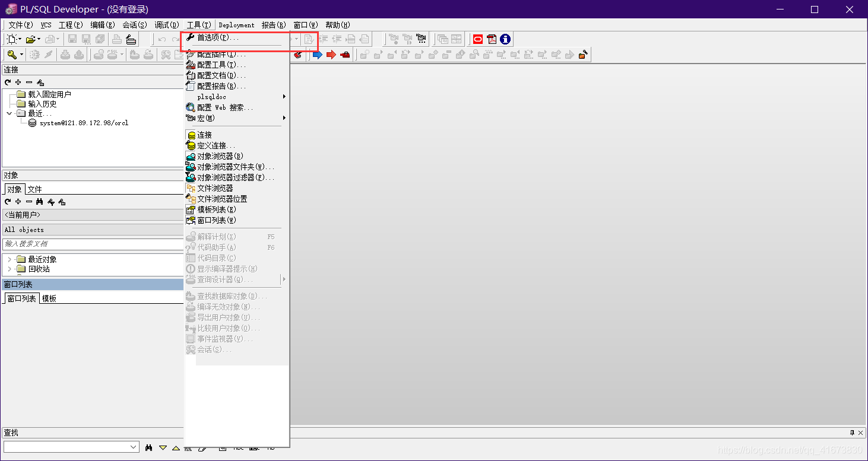Click the object search text field

93,244
